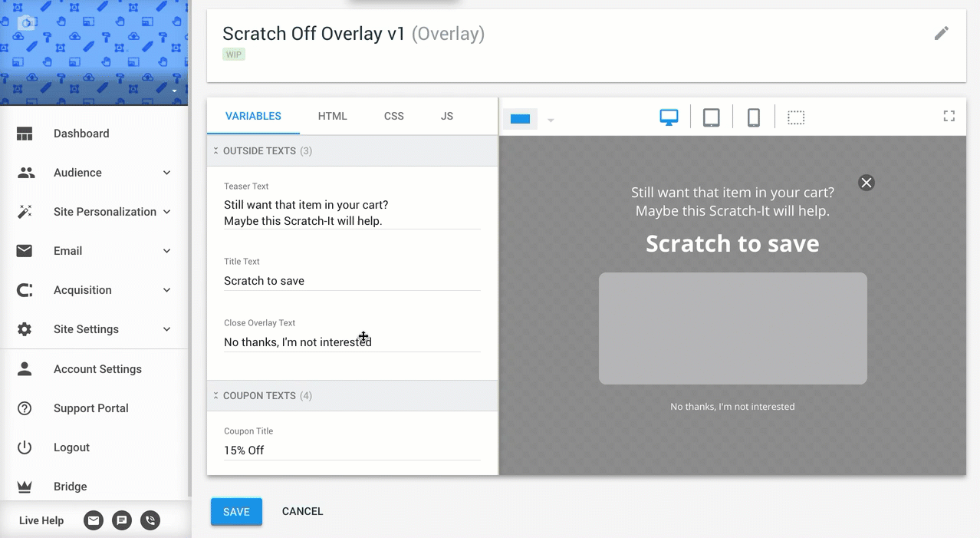Open Live Help phone icon
Image resolution: width=980 pixels, height=538 pixels.
pyautogui.click(x=150, y=520)
